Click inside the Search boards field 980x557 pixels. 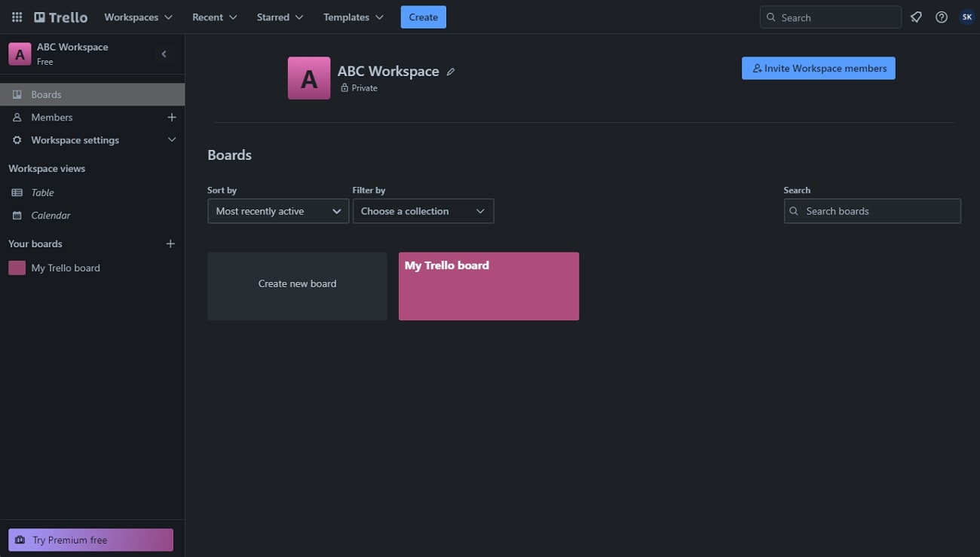(x=871, y=211)
